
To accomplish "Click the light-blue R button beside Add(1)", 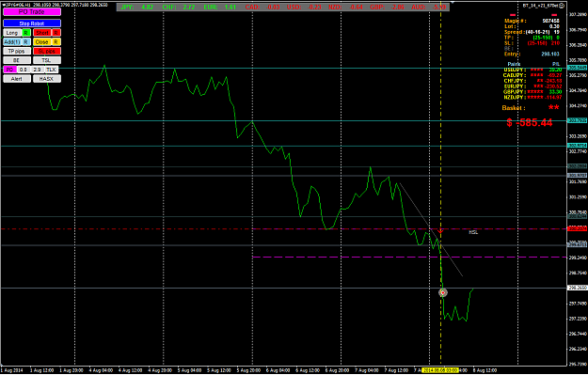I will pyautogui.click(x=26, y=42).
